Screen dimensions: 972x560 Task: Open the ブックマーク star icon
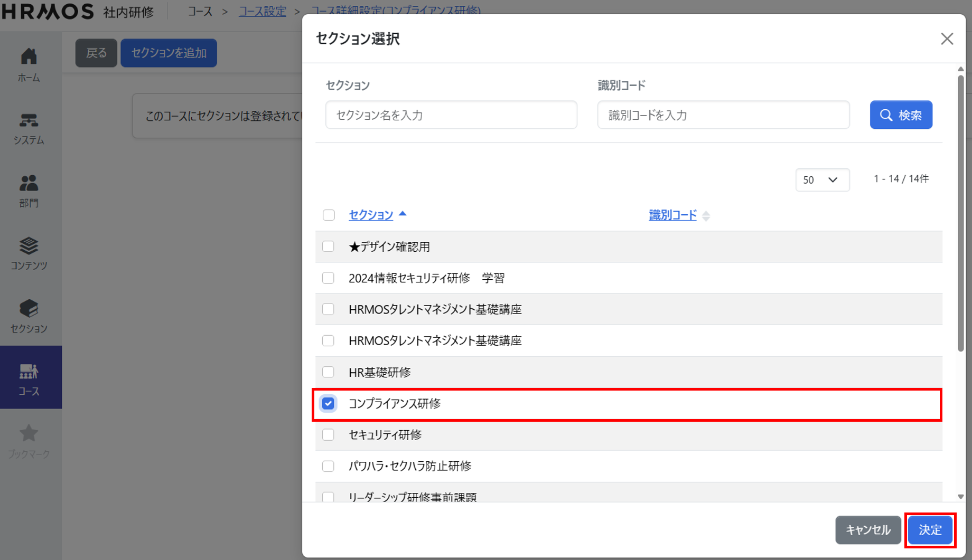point(29,434)
